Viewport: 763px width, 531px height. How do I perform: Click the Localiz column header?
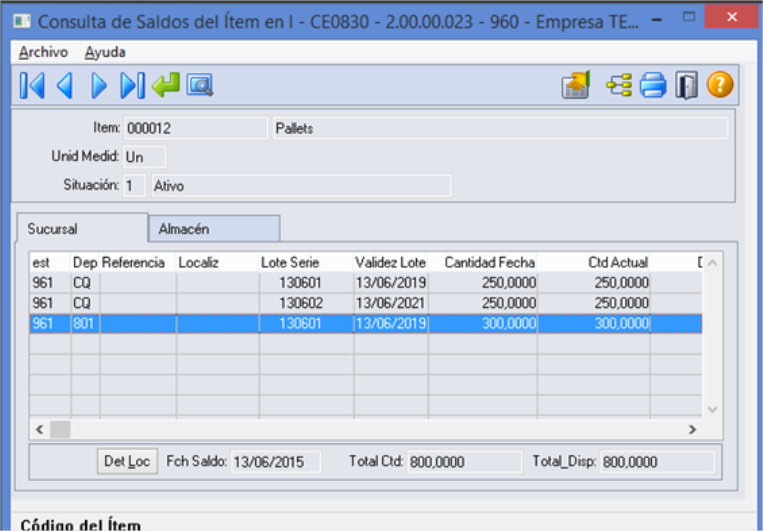218,262
